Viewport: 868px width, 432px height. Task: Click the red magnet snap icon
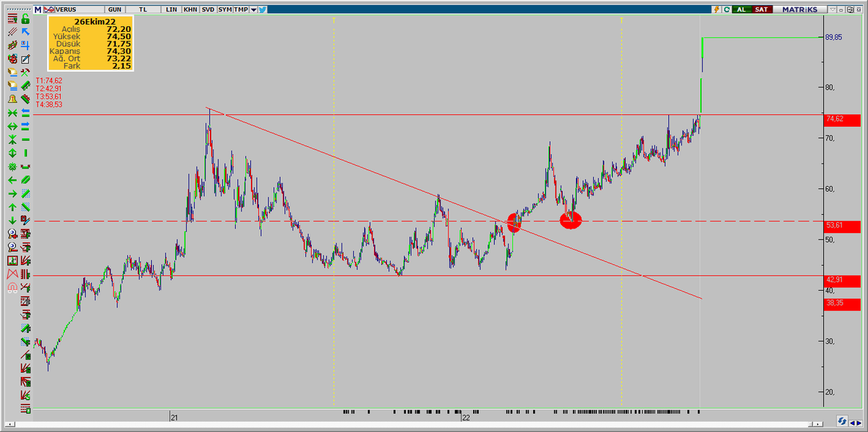12,288
